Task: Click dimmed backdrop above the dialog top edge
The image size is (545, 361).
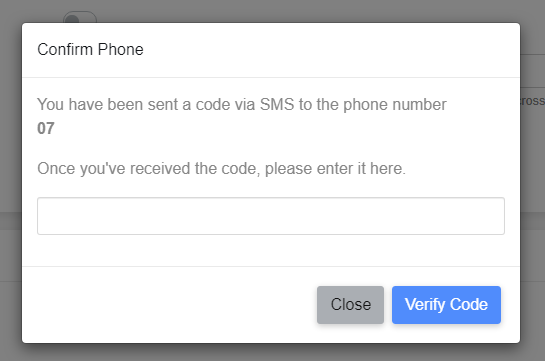Action: pos(271,10)
